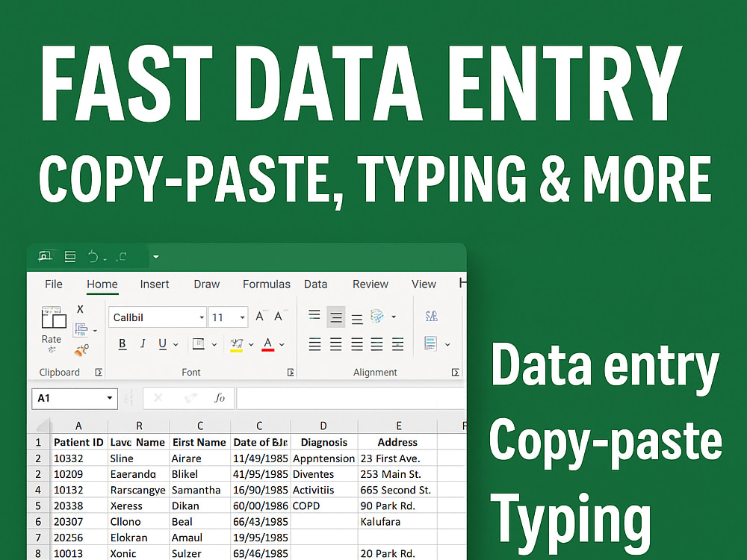
Task: Click the Wrap Text icon
Action: (431, 316)
